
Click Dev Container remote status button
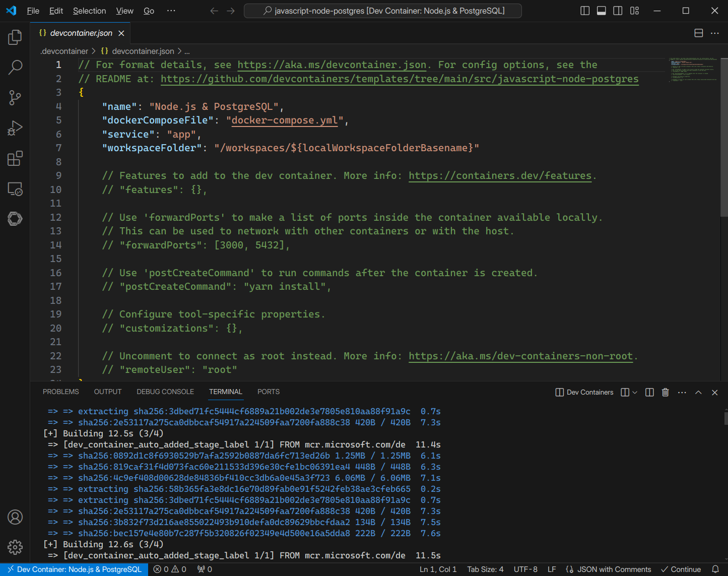point(75,569)
